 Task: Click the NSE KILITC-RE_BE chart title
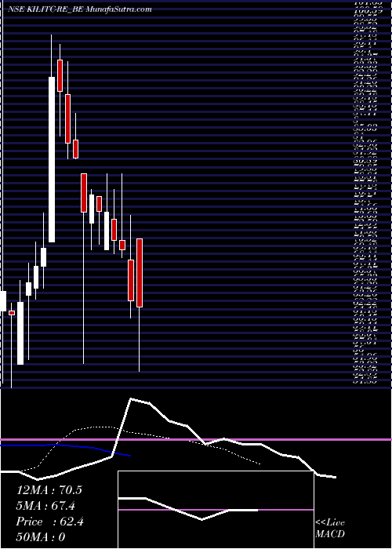80,9
